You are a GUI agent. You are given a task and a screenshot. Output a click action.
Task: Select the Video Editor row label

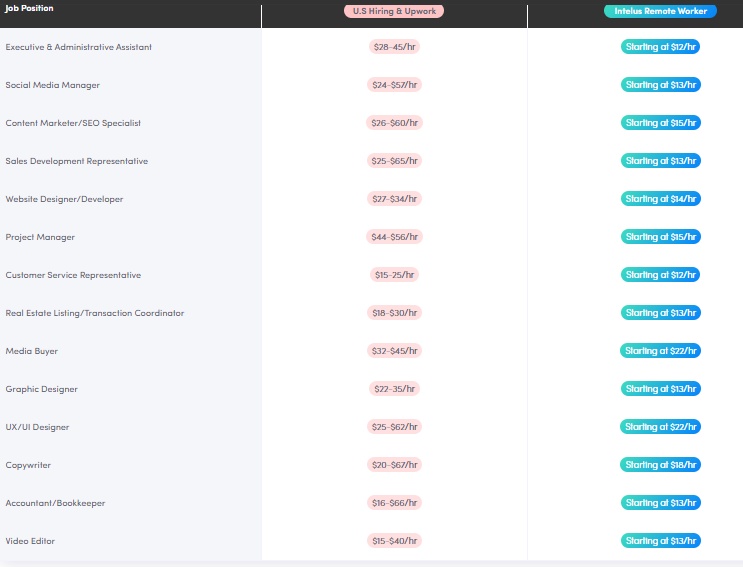pyautogui.click(x=30, y=541)
